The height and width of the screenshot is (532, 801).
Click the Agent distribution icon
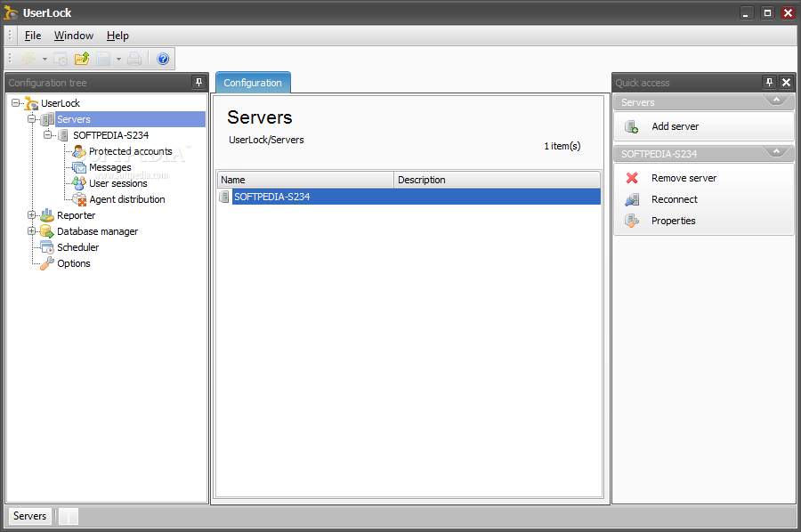(x=79, y=199)
